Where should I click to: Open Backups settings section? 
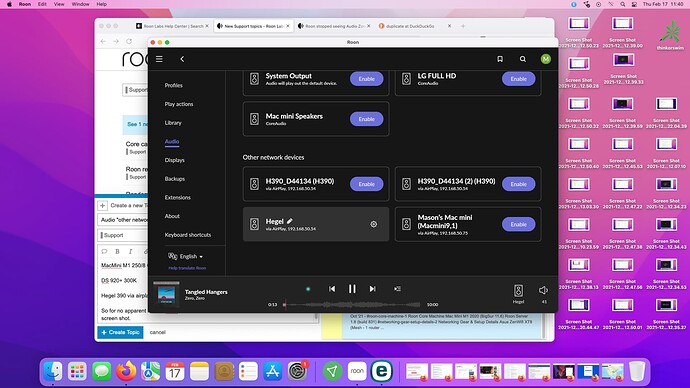point(174,179)
